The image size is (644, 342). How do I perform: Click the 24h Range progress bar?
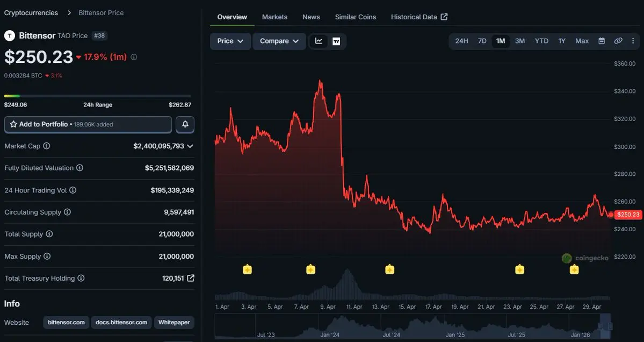point(98,96)
